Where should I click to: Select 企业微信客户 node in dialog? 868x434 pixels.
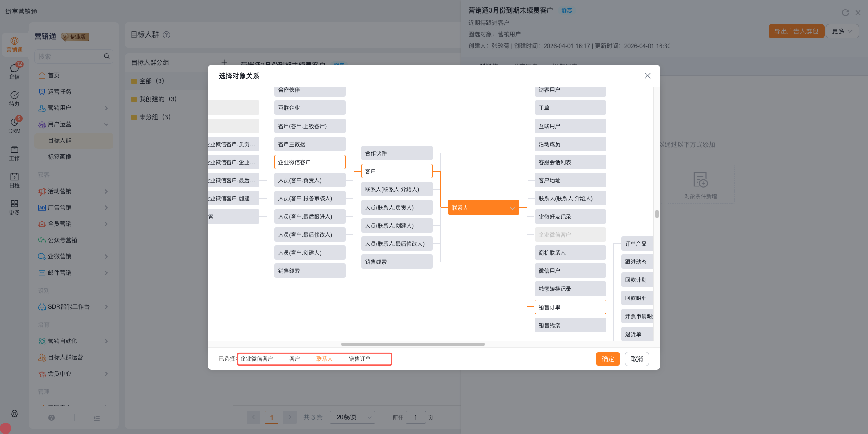pyautogui.click(x=310, y=162)
